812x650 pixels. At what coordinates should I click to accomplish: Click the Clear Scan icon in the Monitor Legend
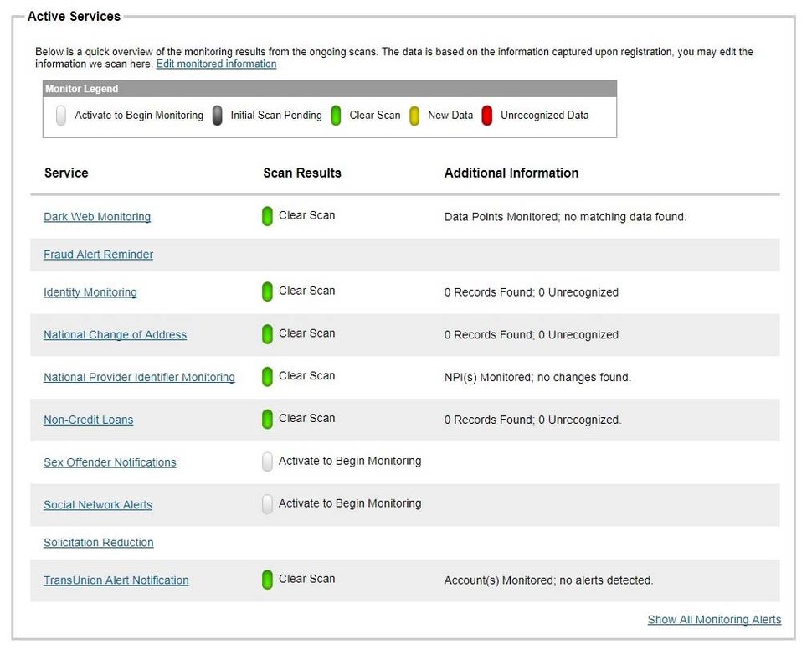click(x=336, y=115)
